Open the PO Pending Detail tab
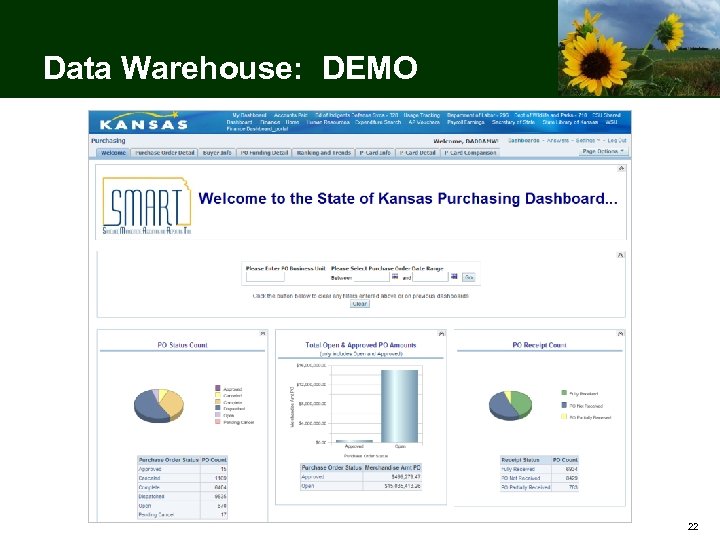This screenshot has height=540, width=720. (x=264, y=153)
